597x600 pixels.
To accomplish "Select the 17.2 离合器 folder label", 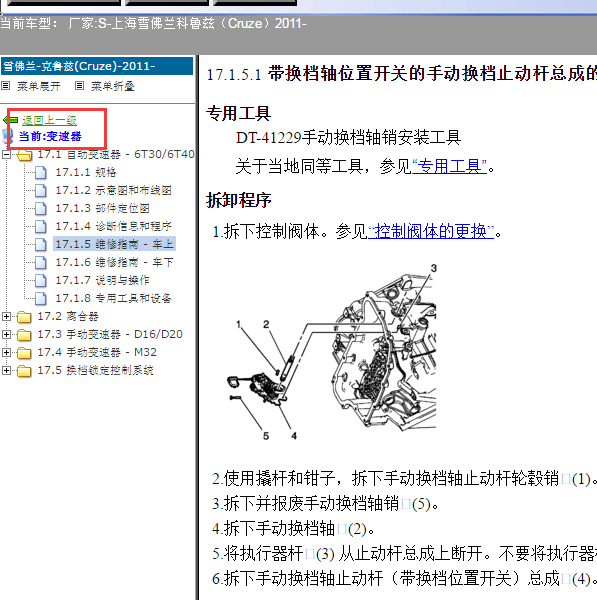I will pyautogui.click(x=68, y=316).
